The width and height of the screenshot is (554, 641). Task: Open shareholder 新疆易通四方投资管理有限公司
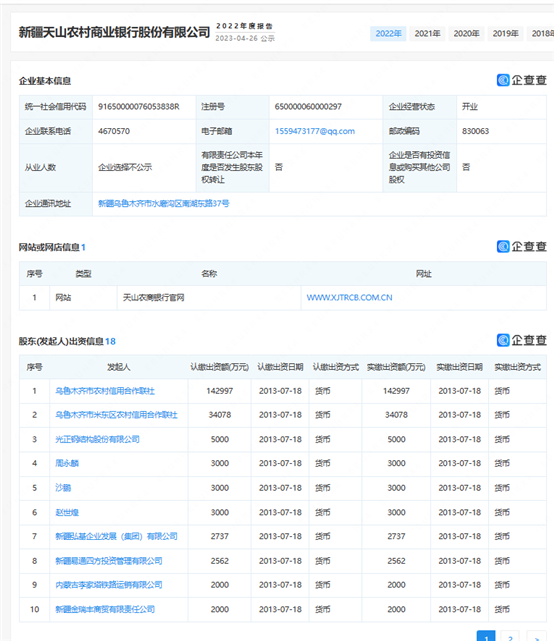[109, 561]
